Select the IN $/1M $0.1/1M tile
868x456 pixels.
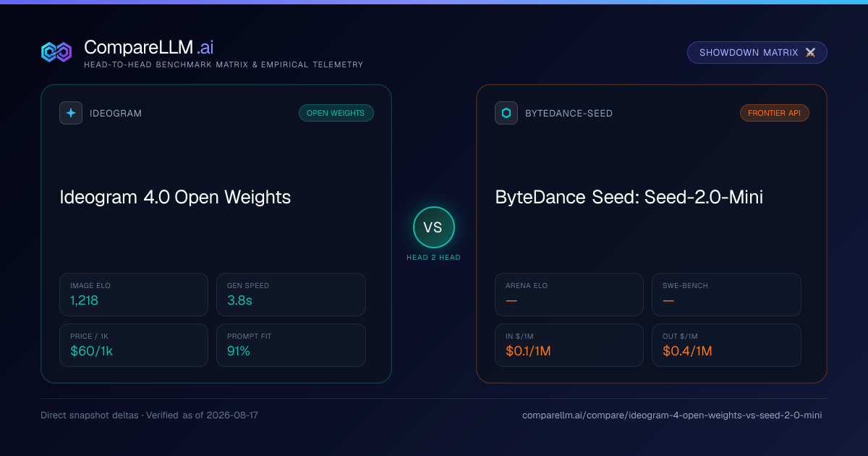[x=569, y=345]
